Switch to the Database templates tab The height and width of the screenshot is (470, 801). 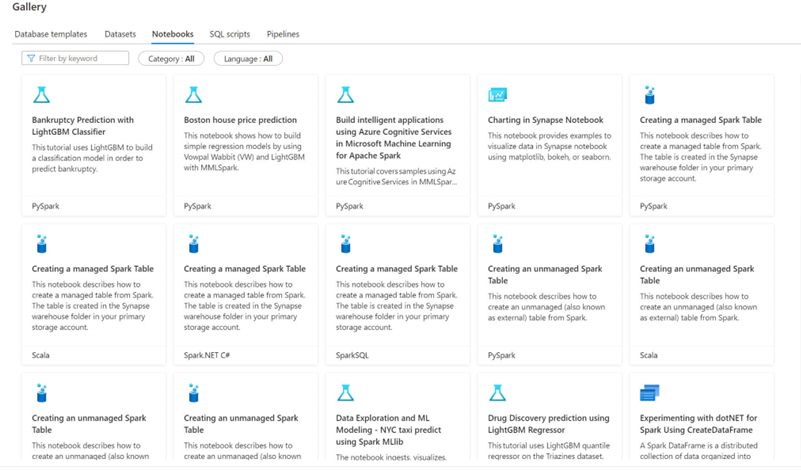tap(51, 34)
